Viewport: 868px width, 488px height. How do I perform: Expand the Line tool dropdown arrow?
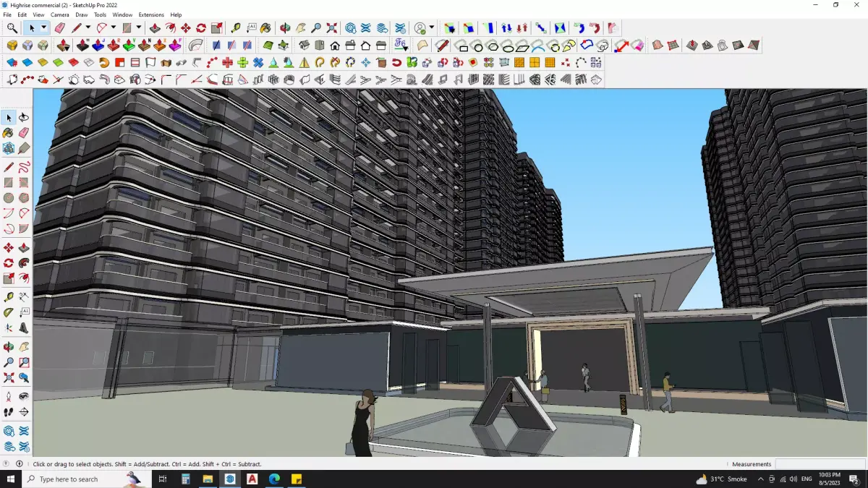click(88, 28)
